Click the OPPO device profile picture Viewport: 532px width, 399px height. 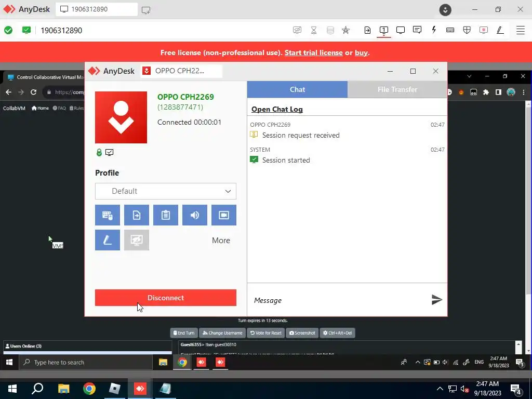pos(121,117)
